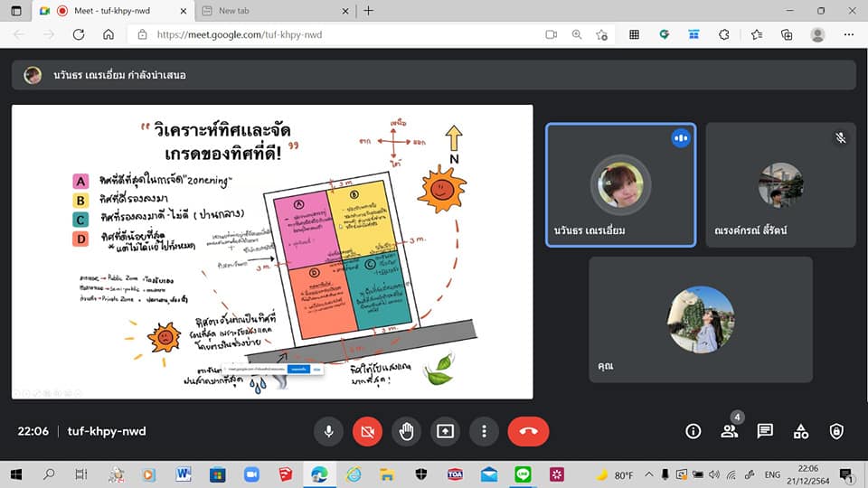
Task: Leave the call with red hang-up button
Action: (528, 431)
